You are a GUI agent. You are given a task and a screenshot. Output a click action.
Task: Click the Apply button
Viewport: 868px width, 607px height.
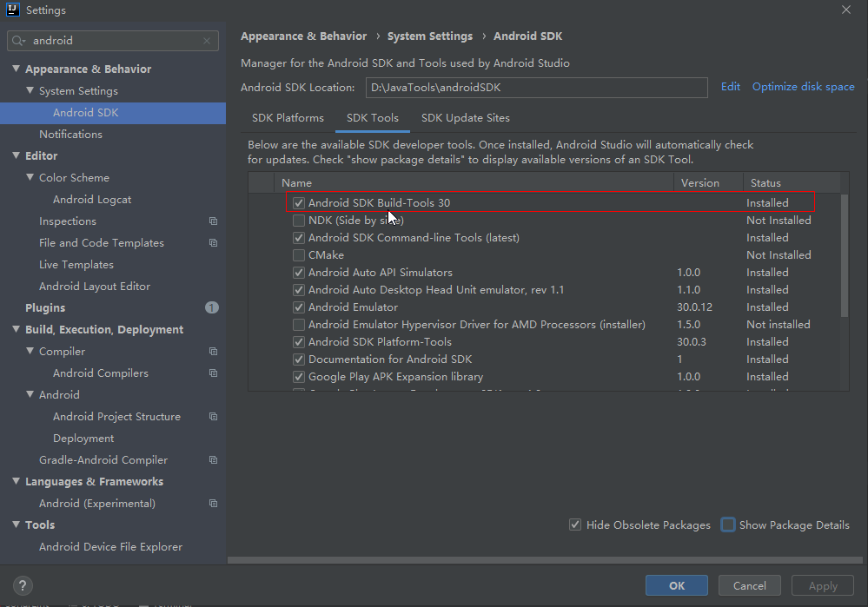coord(823,585)
